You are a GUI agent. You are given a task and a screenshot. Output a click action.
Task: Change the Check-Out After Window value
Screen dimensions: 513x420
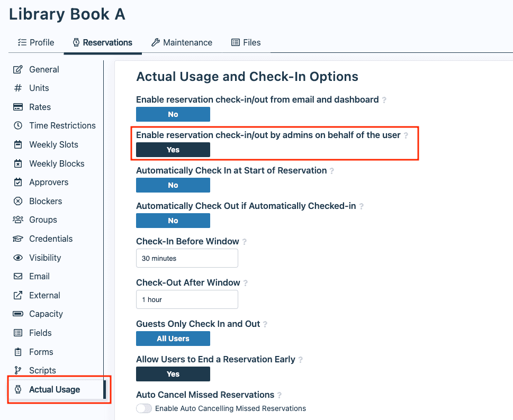coord(187,299)
